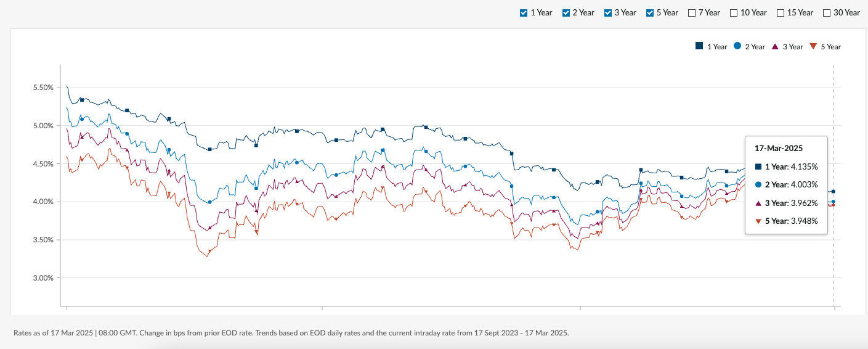Viewport: 868px width, 349px height.
Task: Enable the 10 Year checkbox
Action: [x=734, y=12]
